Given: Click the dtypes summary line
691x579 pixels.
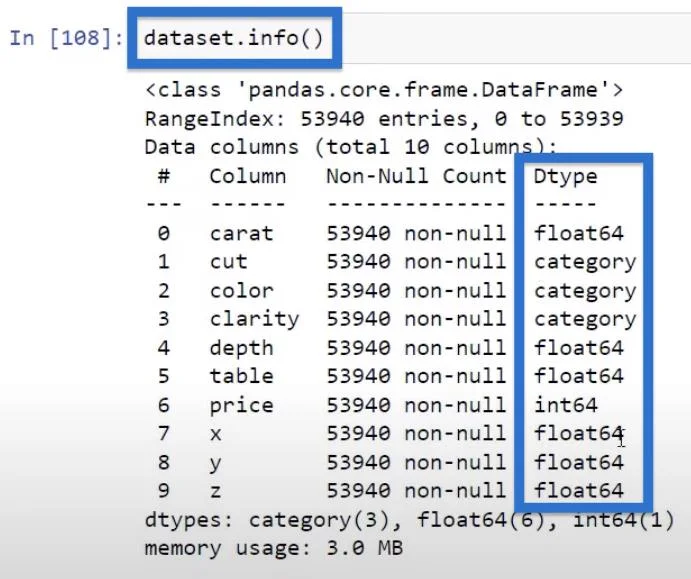Looking at the screenshot, I should point(409,520).
